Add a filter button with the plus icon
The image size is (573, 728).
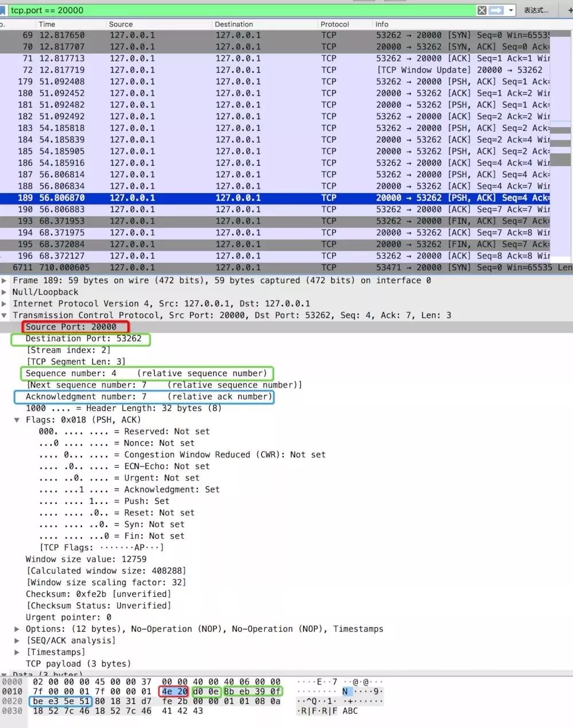tap(569, 10)
